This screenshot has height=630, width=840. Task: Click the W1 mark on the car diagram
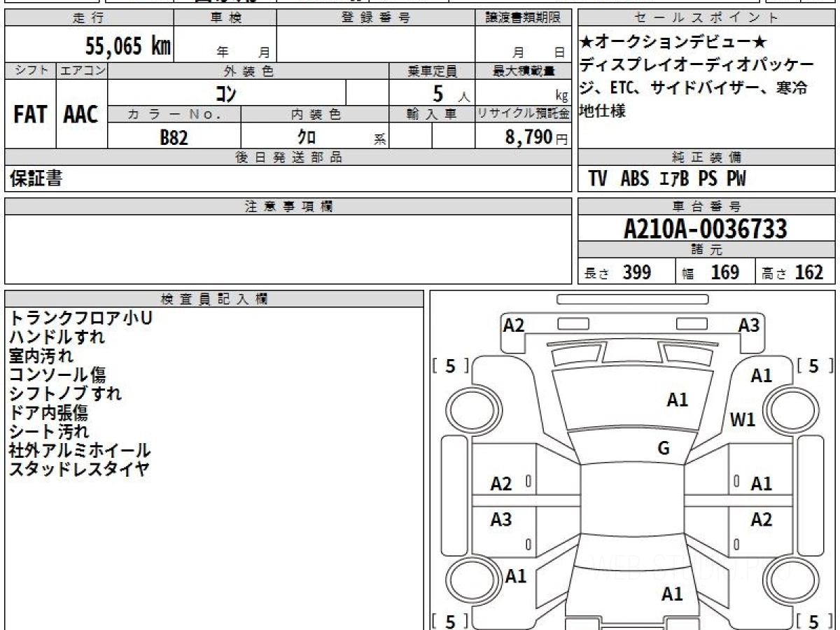coord(743,420)
